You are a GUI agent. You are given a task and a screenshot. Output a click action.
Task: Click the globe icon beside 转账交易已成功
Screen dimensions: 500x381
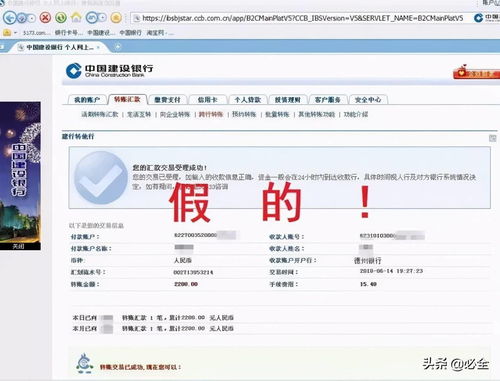click(x=85, y=364)
